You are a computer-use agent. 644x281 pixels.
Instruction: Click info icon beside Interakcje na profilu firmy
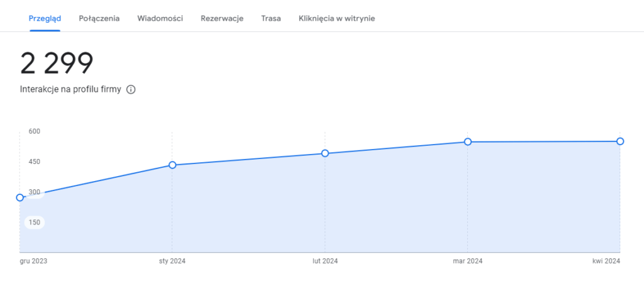click(131, 89)
